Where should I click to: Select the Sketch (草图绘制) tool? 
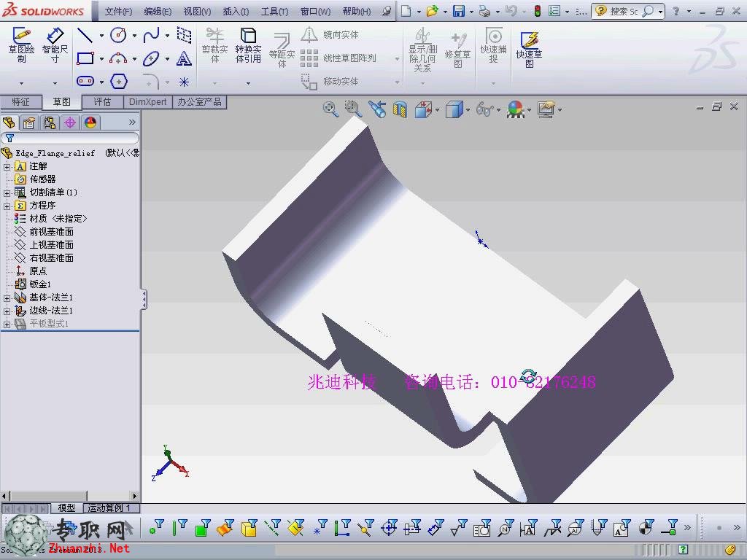pos(21,45)
